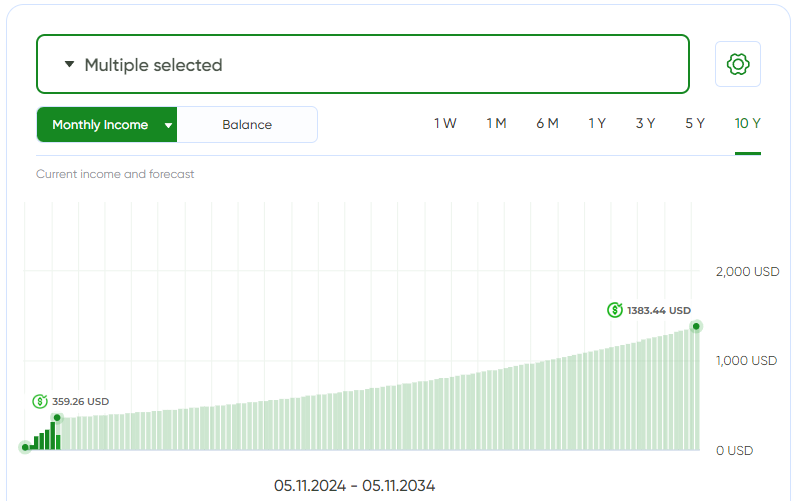797x501 pixels.
Task: Click the 2,000 USD axis label
Action: (x=747, y=272)
